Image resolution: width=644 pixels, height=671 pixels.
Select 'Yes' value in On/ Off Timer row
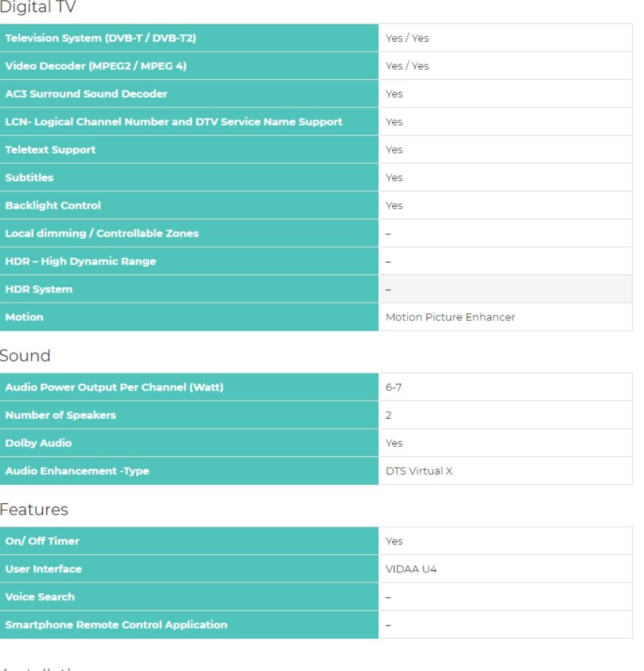[x=394, y=541]
